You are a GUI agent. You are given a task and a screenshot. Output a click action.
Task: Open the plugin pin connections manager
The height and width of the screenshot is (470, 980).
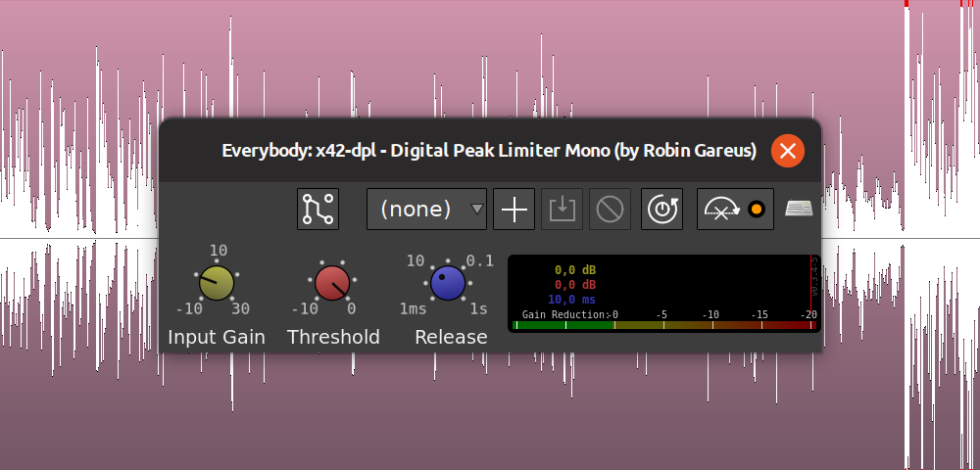click(x=318, y=210)
